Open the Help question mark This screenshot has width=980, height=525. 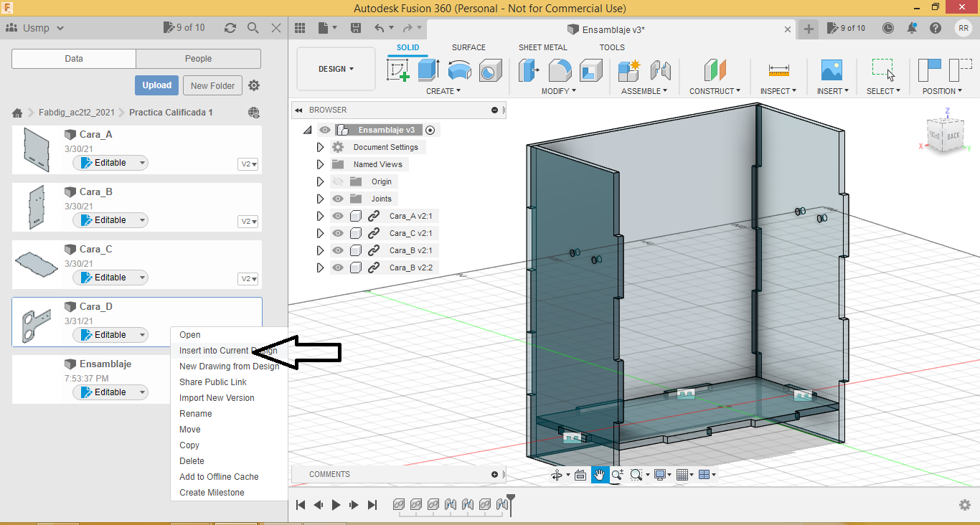tap(936, 28)
